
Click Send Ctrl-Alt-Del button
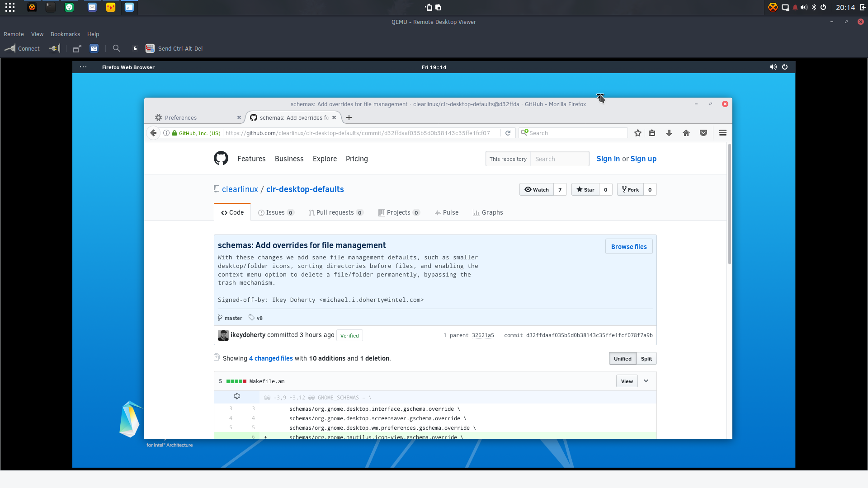(174, 48)
